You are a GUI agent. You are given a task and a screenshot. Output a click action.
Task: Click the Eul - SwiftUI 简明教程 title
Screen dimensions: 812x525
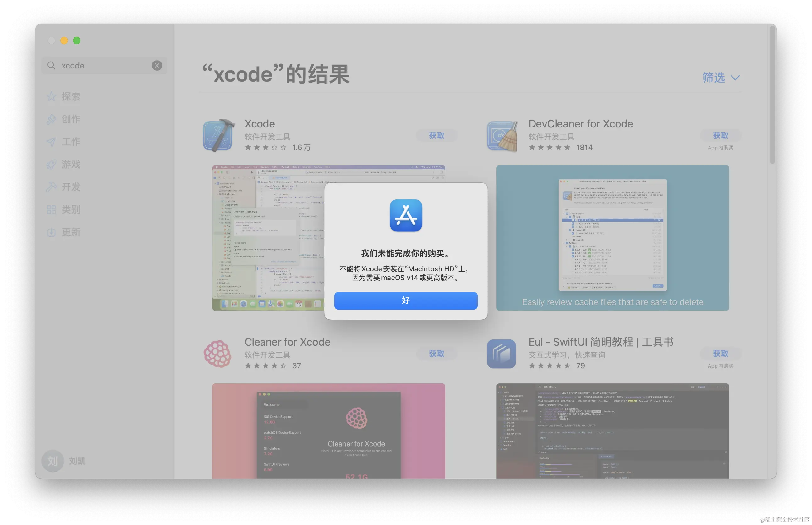tap(601, 342)
